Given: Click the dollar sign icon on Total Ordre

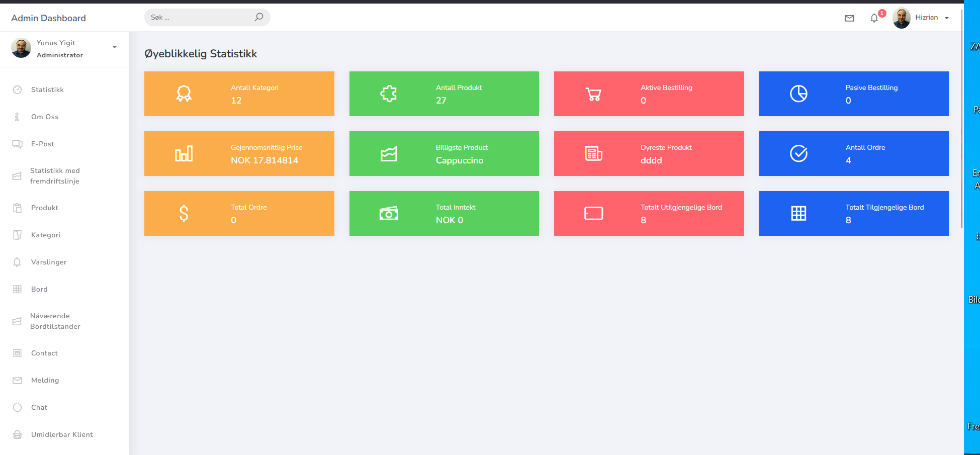Looking at the screenshot, I should coord(184,214).
